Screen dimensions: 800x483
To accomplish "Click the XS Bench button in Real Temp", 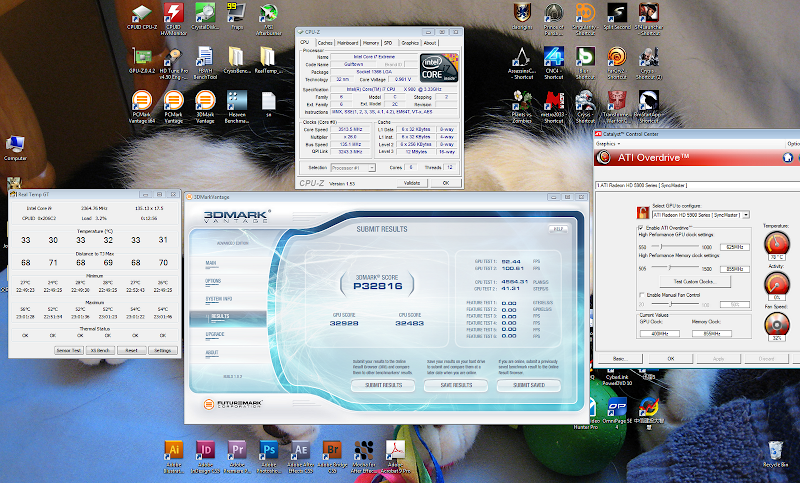I will pyautogui.click(x=100, y=350).
